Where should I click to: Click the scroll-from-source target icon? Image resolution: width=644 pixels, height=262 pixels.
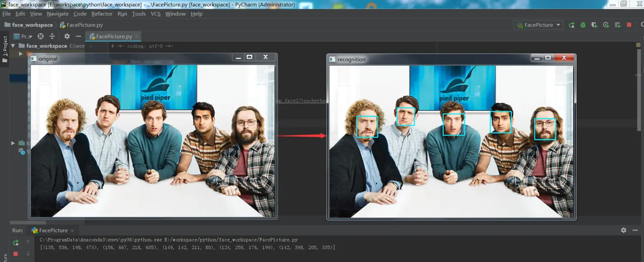pyautogui.click(x=41, y=36)
